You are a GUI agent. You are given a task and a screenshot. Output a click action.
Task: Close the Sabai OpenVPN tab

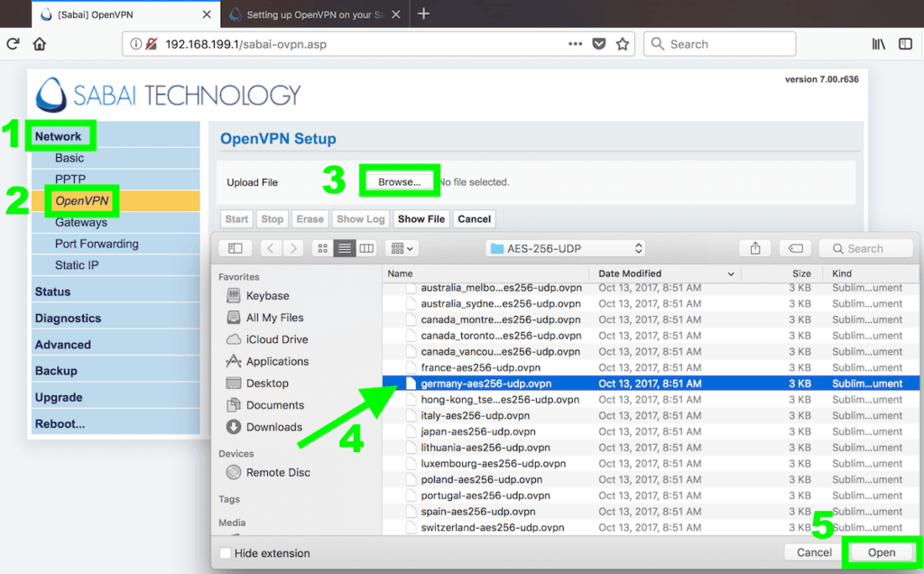(x=207, y=14)
